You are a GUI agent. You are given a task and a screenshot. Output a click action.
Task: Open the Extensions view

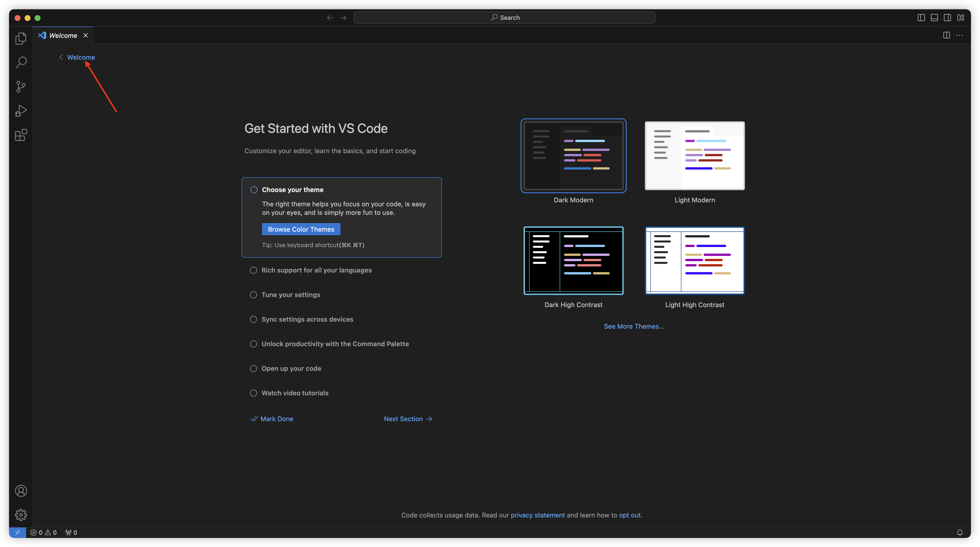(x=21, y=135)
